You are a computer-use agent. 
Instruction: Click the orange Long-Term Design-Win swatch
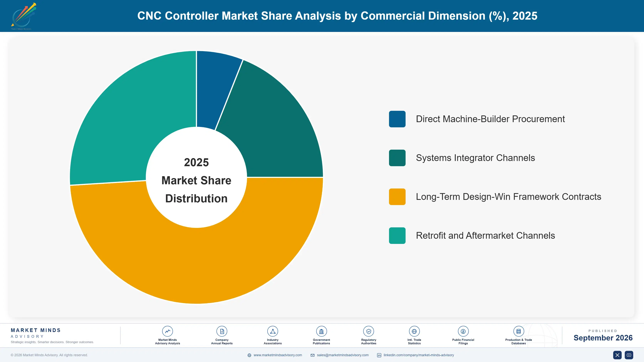(x=397, y=197)
